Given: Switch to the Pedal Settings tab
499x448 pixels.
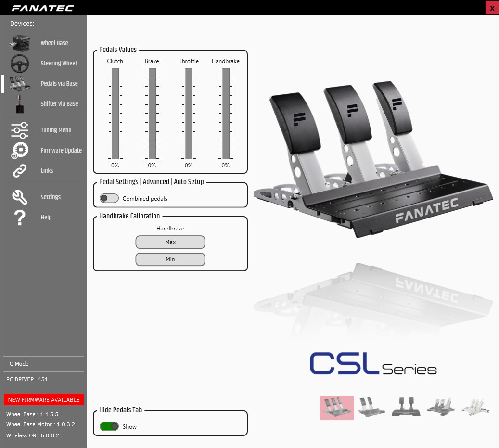Looking at the screenshot, I should [x=119, y=182].
